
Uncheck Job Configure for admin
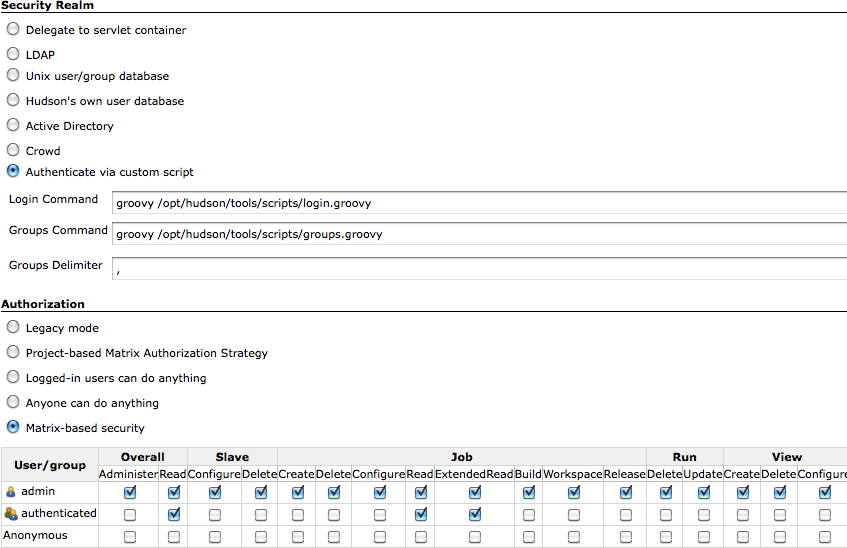pos(380,492)
